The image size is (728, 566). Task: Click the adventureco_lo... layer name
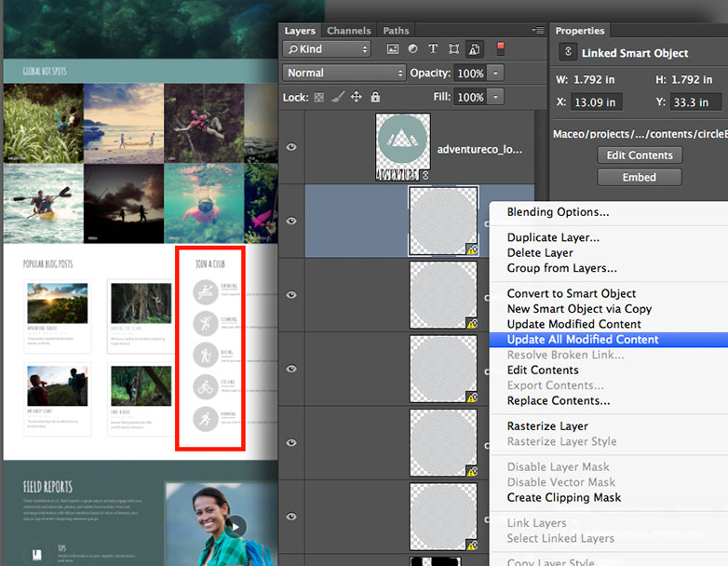[x=479, y=150]
